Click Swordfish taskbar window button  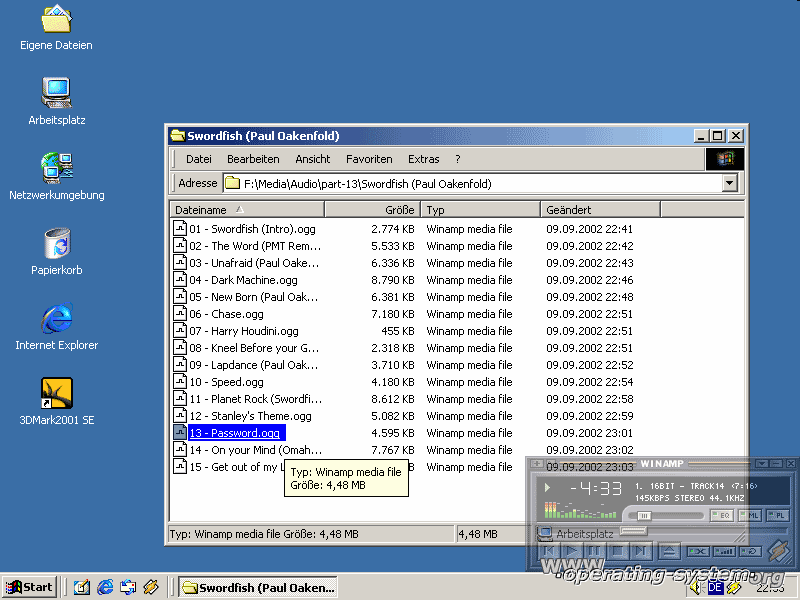259,587
